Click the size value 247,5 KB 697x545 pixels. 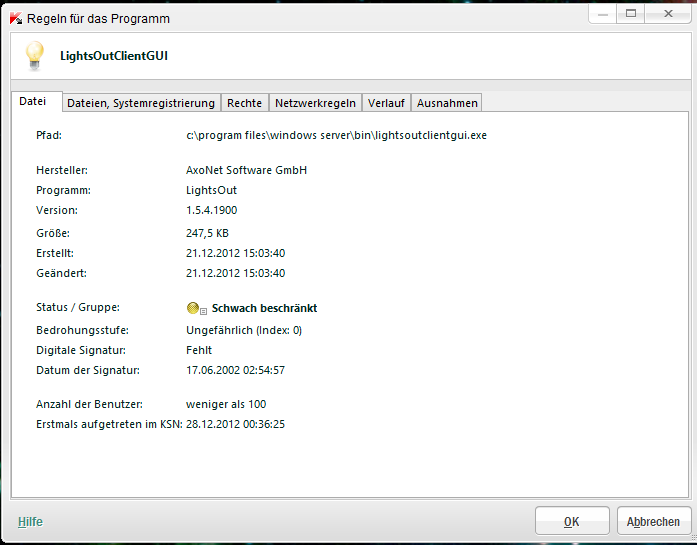coord(207,233)
